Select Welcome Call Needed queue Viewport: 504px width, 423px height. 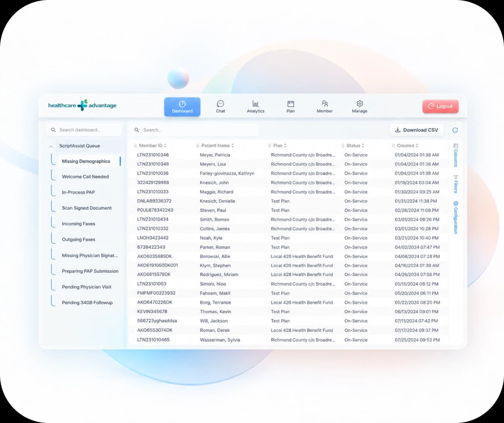(85, 177)
